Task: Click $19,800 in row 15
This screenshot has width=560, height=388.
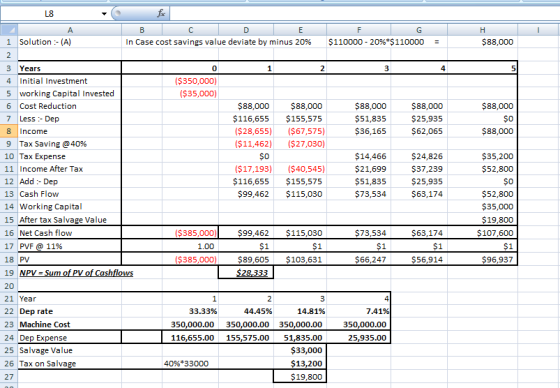Action: coord(498,220)
